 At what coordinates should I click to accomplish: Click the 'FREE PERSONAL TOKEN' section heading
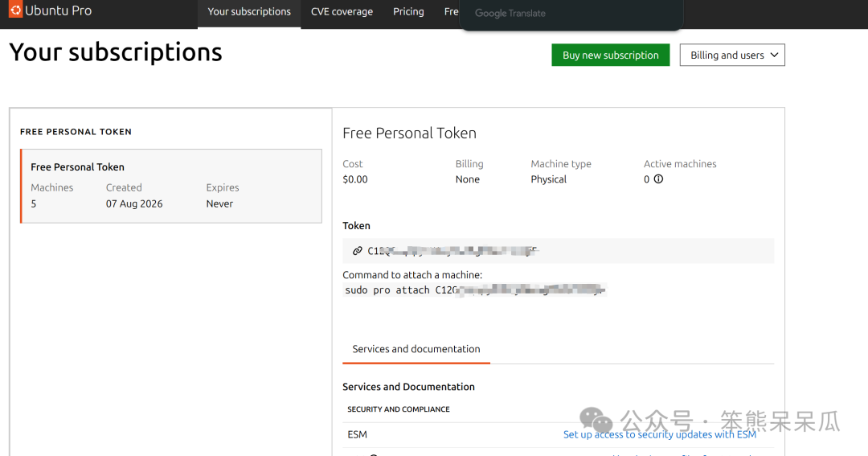point(76,132)
